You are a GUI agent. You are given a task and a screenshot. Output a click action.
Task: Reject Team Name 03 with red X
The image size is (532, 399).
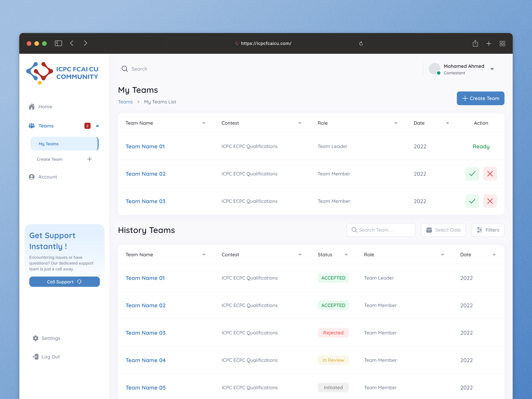(x=490, y=201)
